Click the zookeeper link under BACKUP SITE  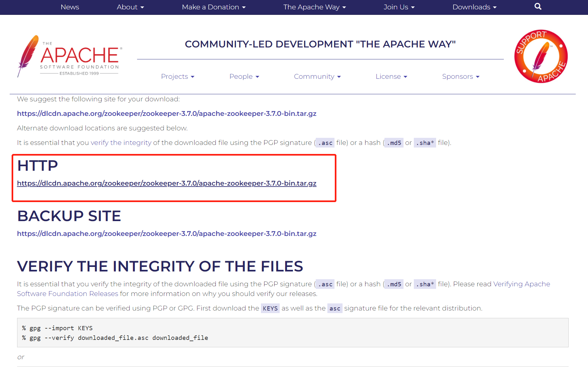[x=167, y=234]
